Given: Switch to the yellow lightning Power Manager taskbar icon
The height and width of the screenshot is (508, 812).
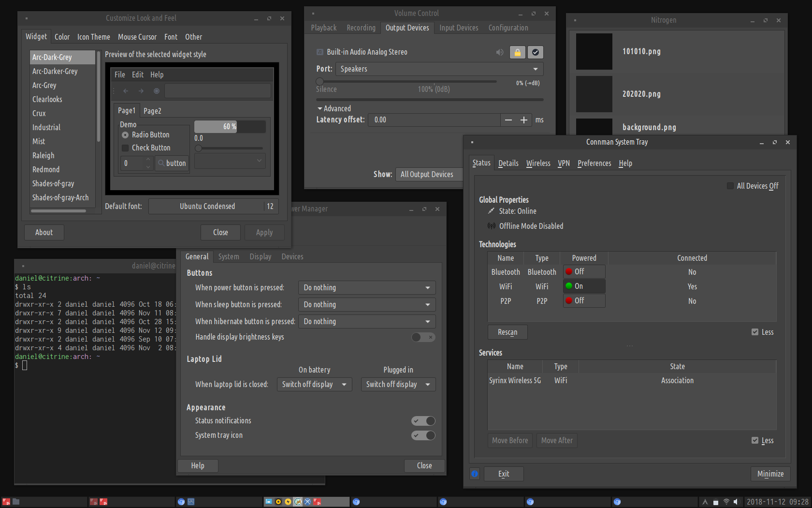Looking at the screenshot, I should tap(288, 502).
